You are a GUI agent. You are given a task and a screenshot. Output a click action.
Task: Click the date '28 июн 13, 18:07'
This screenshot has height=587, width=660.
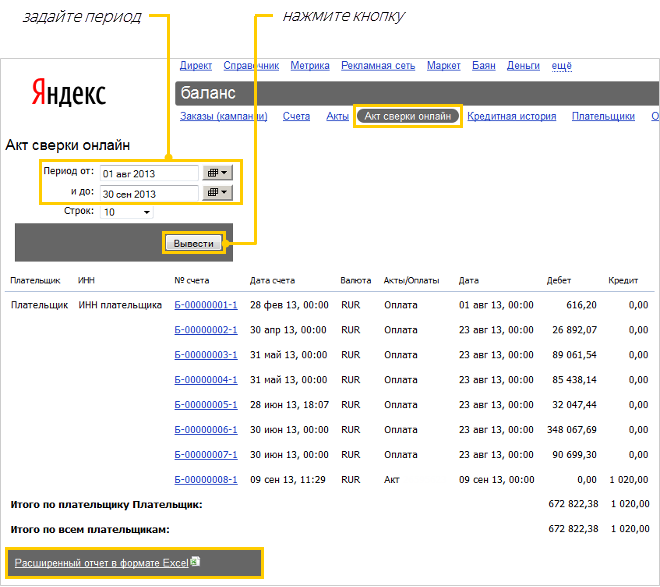pyautogui.click(x=289, y=405)
